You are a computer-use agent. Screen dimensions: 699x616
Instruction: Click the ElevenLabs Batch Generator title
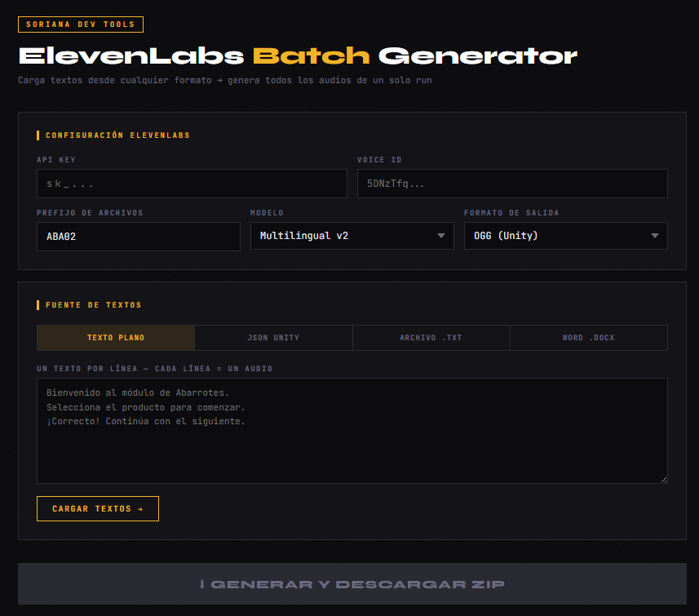pos(298,56)
